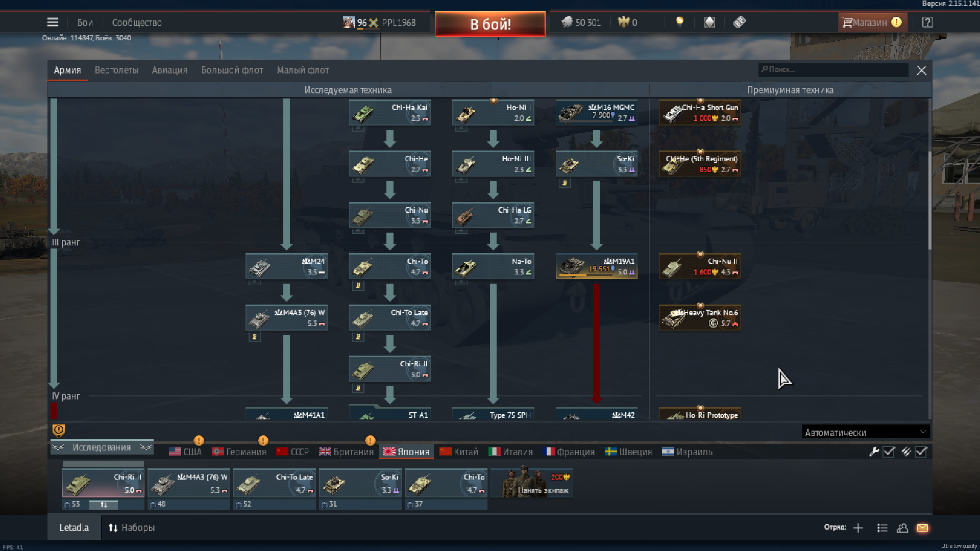This screenshot has height=551, width=980.
Task: Close the research tree window
Action: click(921, 70)
